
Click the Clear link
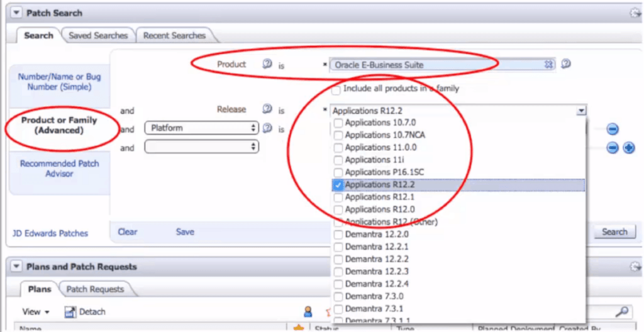coord(128,232)
